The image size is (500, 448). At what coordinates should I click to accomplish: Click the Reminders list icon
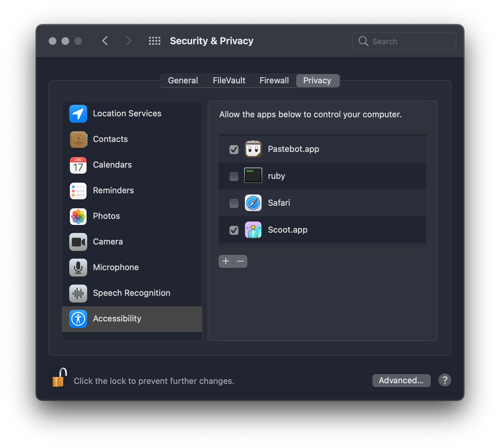click(x=78, y=191)
